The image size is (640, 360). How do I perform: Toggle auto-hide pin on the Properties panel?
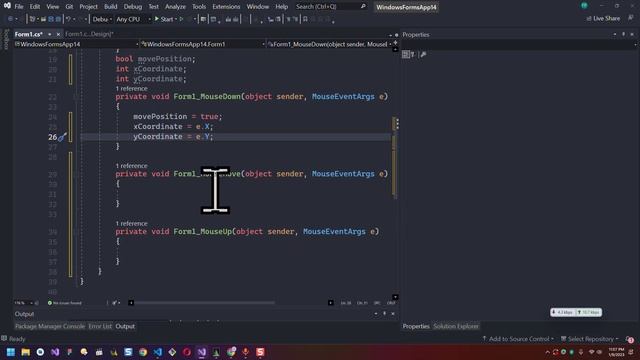[623, 34]
